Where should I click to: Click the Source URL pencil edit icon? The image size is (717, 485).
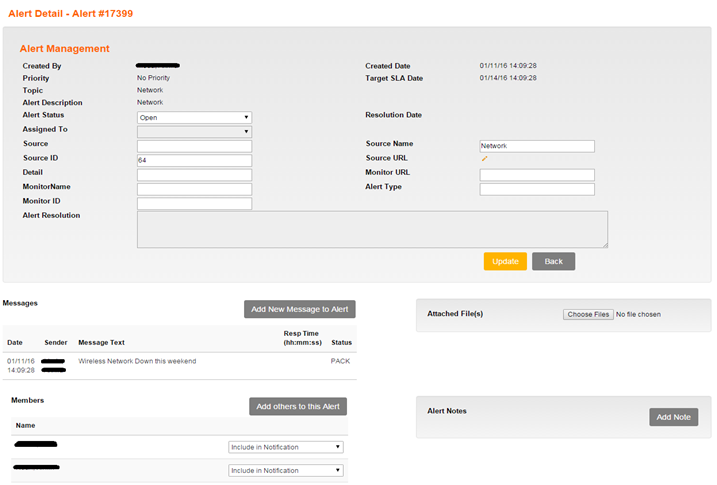485,158
